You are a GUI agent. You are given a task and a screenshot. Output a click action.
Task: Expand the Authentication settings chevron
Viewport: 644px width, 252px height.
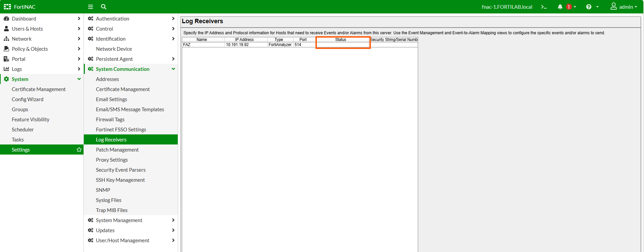coord(173,19)
